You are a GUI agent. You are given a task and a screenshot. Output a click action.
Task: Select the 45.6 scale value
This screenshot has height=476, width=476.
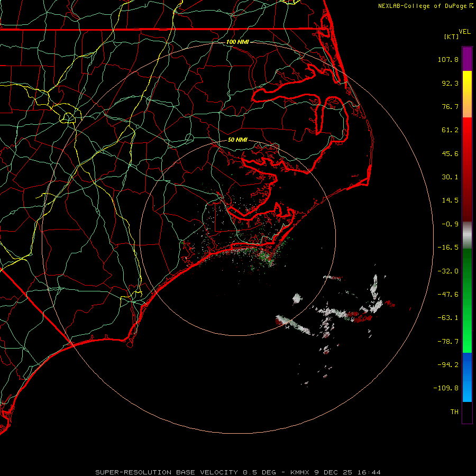point(450,153)
